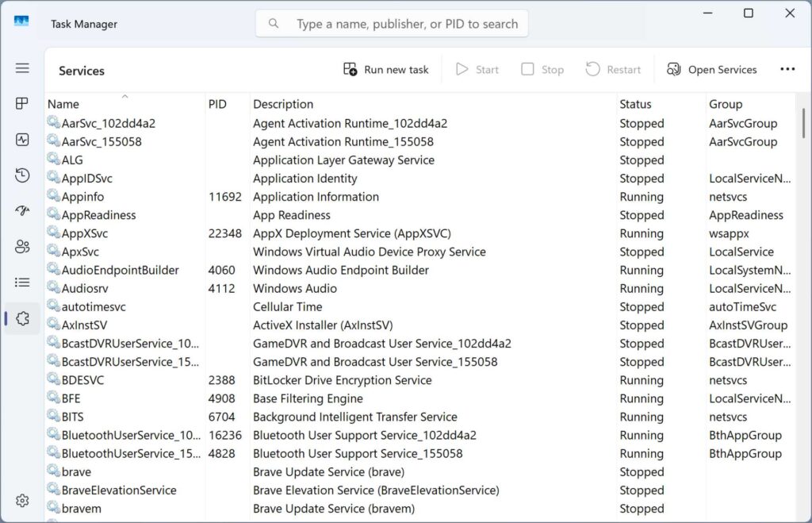Click the Restart service control
812x523 pixels.
(613, 69)
